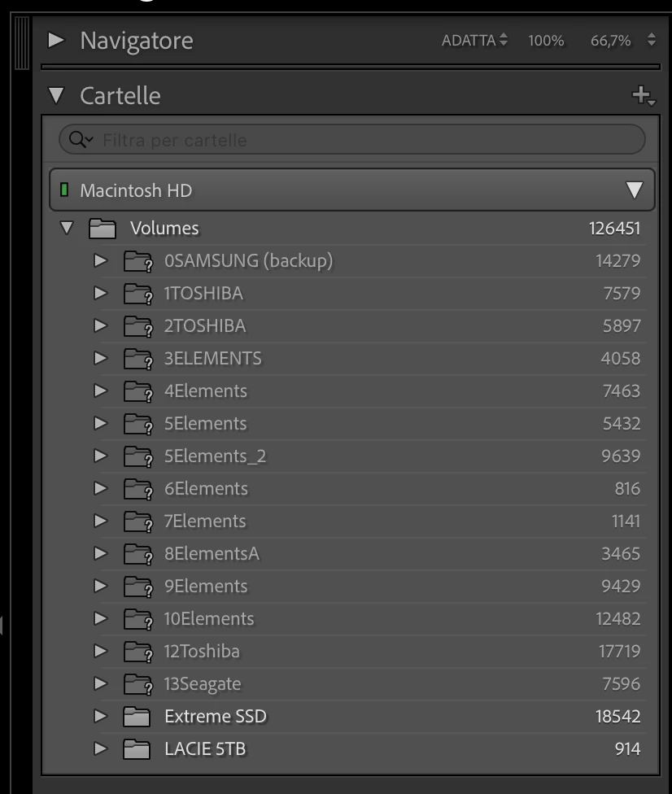Click the photo count 17719

pos(620,651)
